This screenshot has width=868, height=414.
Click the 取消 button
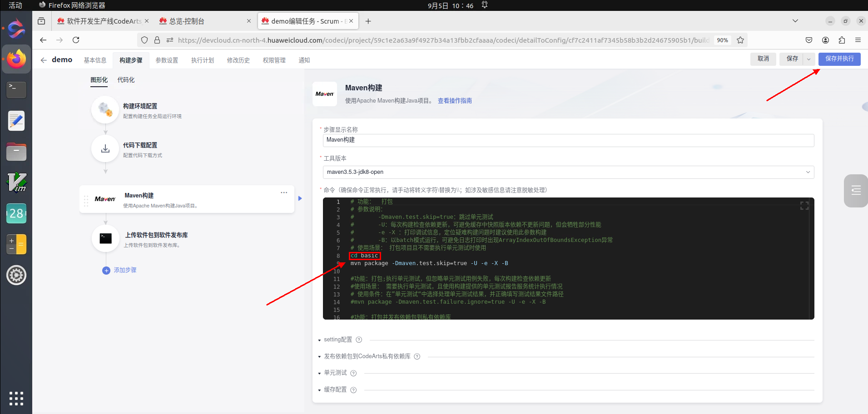point(763,59)
